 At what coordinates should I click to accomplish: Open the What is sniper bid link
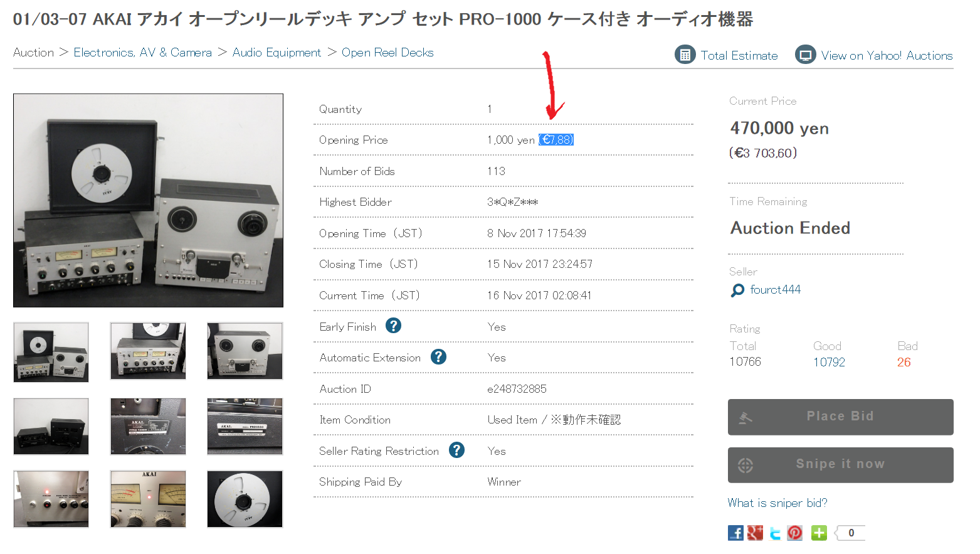tap(777, 503)
